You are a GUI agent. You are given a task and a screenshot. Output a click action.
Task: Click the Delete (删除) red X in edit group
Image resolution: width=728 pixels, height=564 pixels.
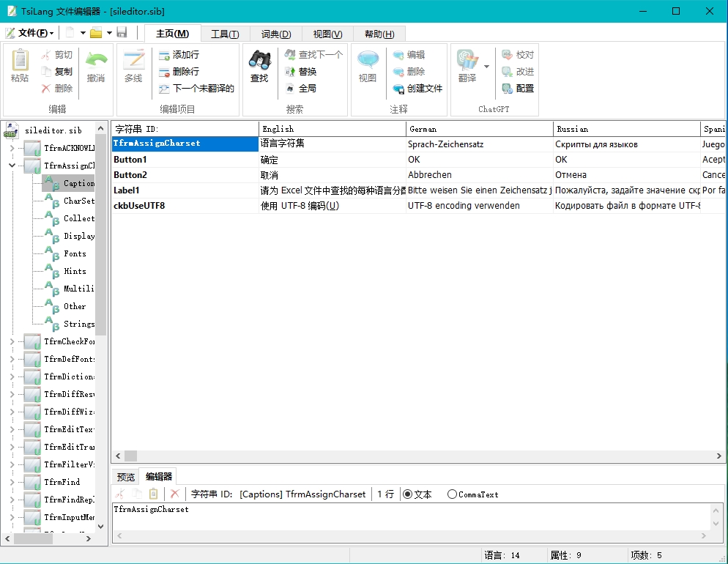tap(45, 88)
